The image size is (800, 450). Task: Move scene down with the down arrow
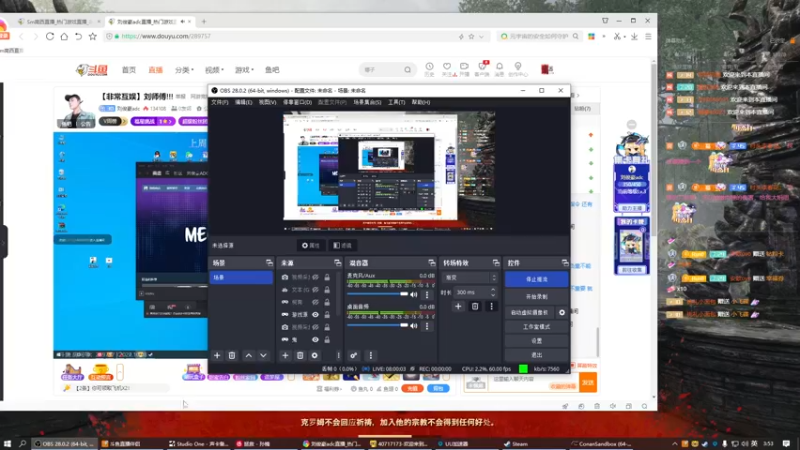tap(263, 355)
